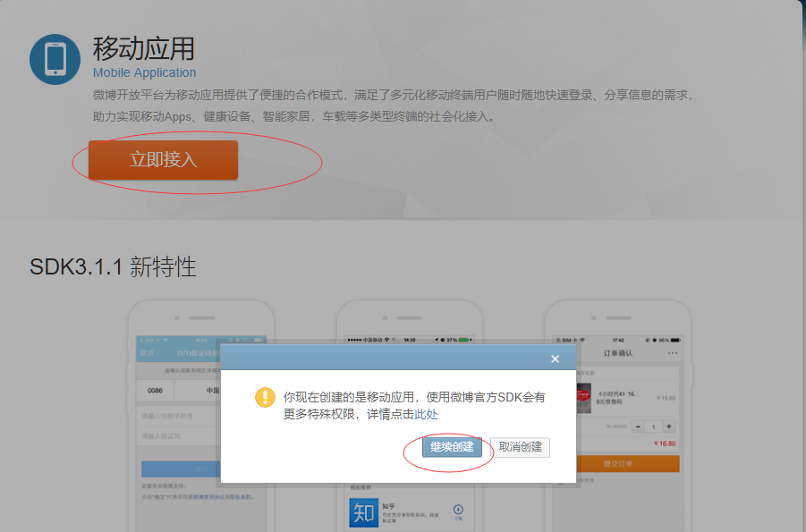Click the red ¥16.80 total price
This screenshot has height=532, width=806.
pyautogui.click(x=665, y=443)
